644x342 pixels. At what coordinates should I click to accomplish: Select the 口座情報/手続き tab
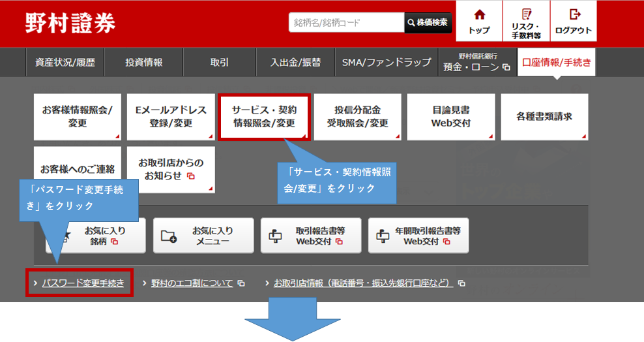(557, 63)
